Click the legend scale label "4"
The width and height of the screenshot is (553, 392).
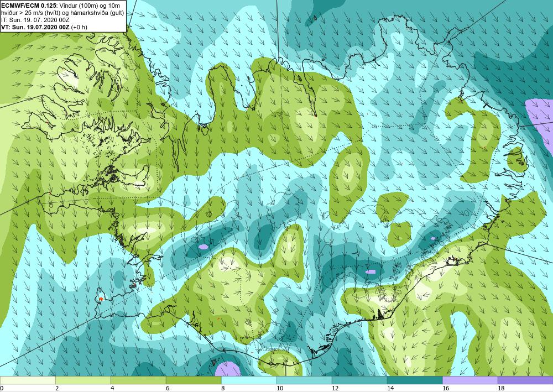(x=112, y=389)
